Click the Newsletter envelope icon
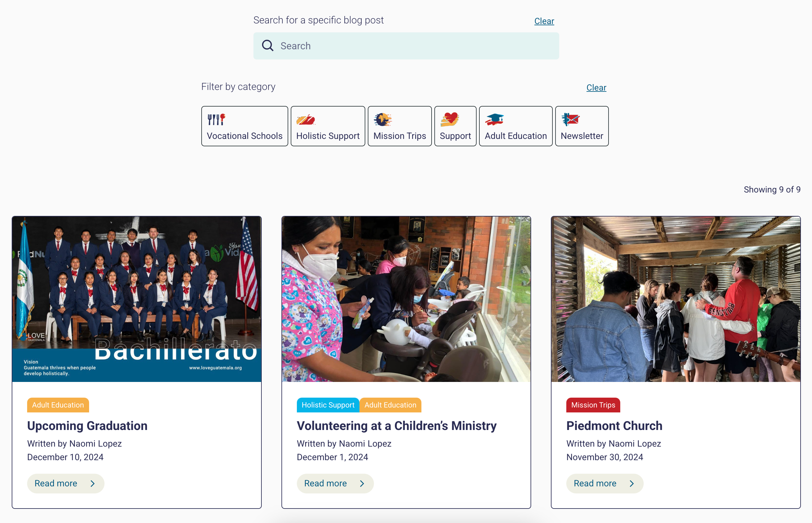The width and height of the screenshot is (812, 523). pyautogui.click(x=570, y=120)
